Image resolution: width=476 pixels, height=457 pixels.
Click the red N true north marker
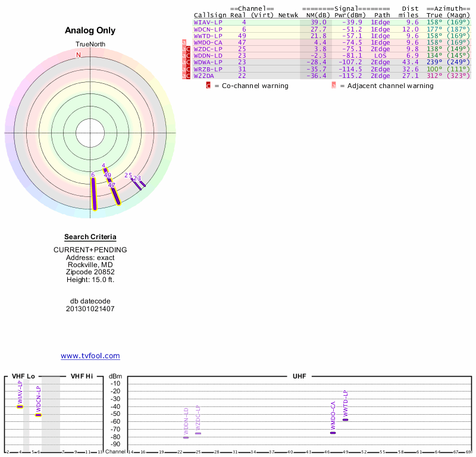[79, 55]
